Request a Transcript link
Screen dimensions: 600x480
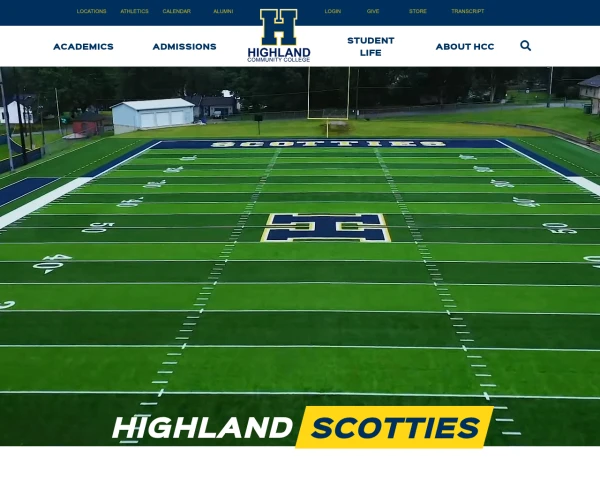pyautogui.click(x=467, y=11)
